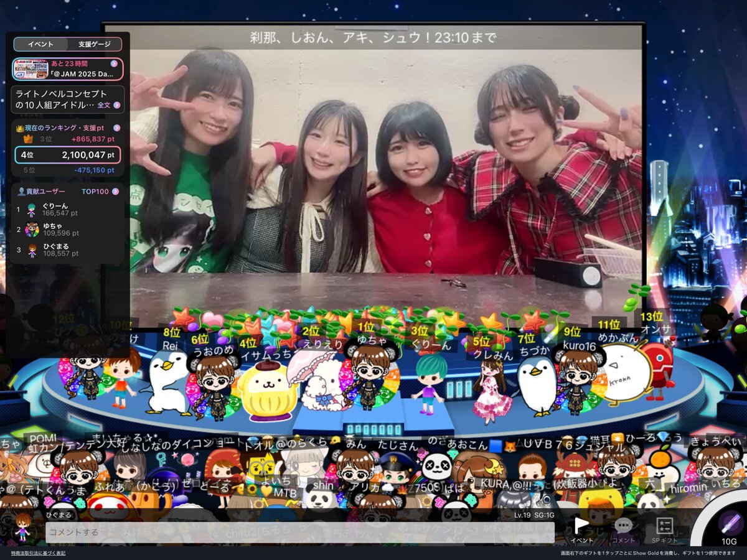The image size is (747, 560).
Task: Select contributor ゆちゃ in the panel list
Action: pyautogui.click(x=68, y=230)
